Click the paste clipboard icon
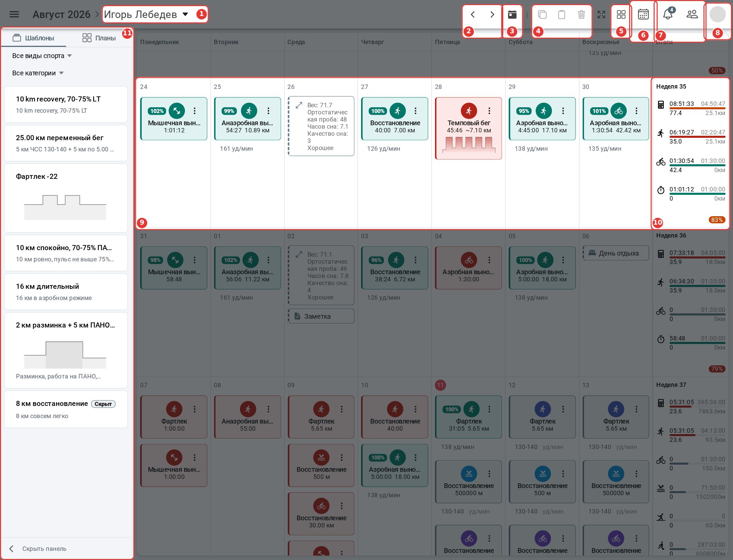Image resolution: width=733 pixels, height=560 pixels. tap(562, 14)
